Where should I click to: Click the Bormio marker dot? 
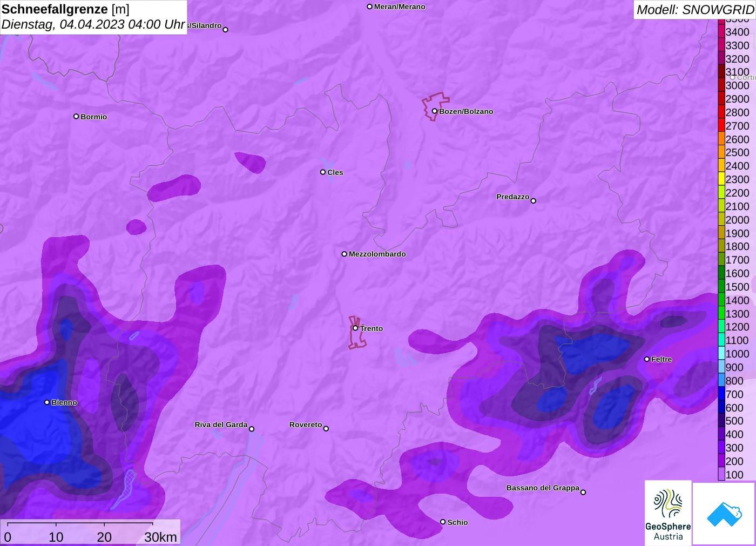pos(76,116)
